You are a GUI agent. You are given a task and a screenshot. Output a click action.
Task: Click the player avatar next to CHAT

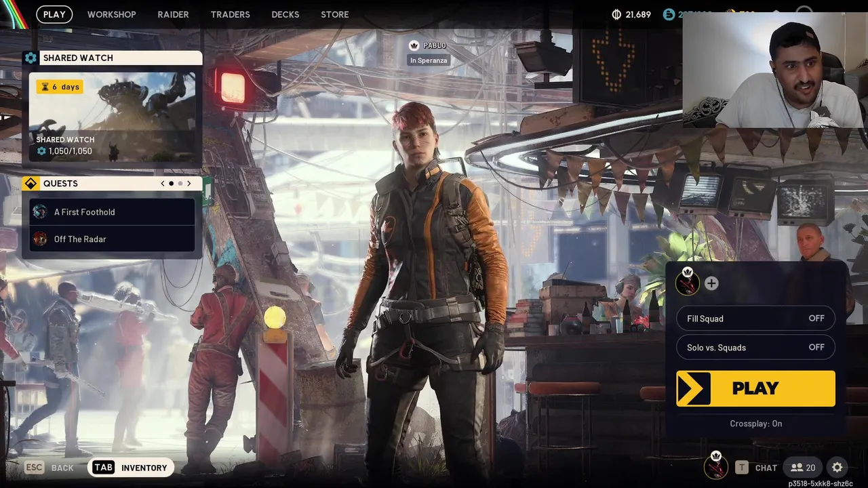point(715,466)
